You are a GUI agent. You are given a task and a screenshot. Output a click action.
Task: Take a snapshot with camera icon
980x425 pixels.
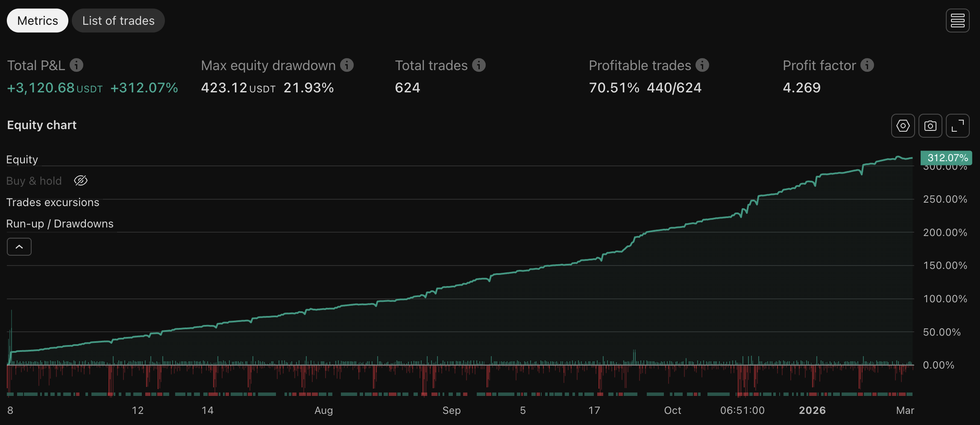(930, 126)
